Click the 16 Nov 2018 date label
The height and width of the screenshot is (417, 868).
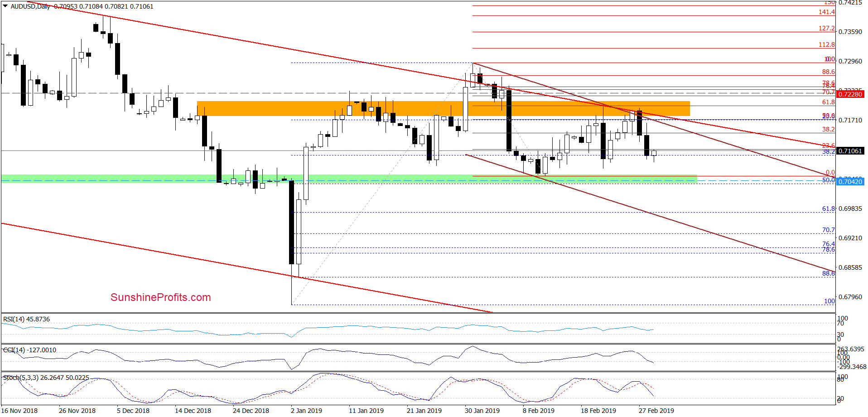[x=19, y=411]
